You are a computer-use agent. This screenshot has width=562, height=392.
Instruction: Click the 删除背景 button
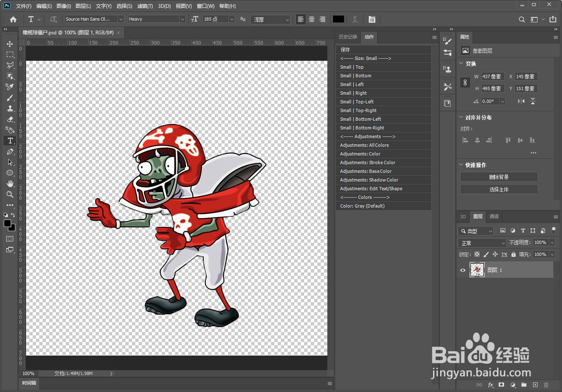click(499, 177)
